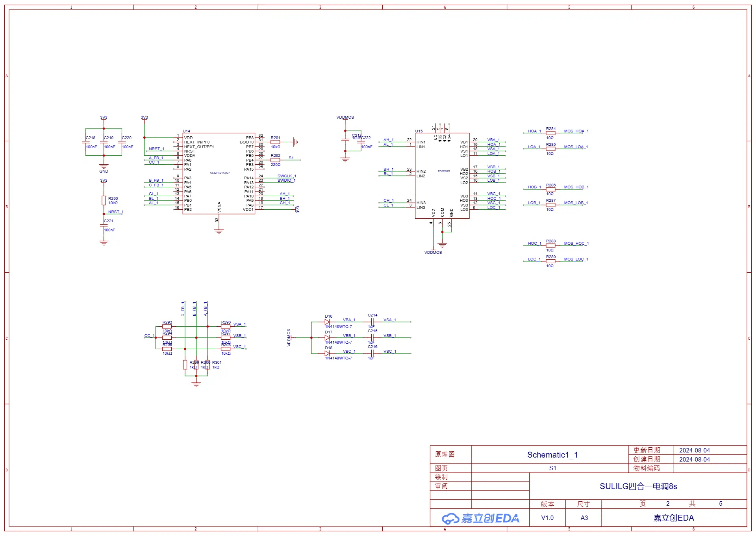Select capacitor C216 symbol

[x=372, y=354]
